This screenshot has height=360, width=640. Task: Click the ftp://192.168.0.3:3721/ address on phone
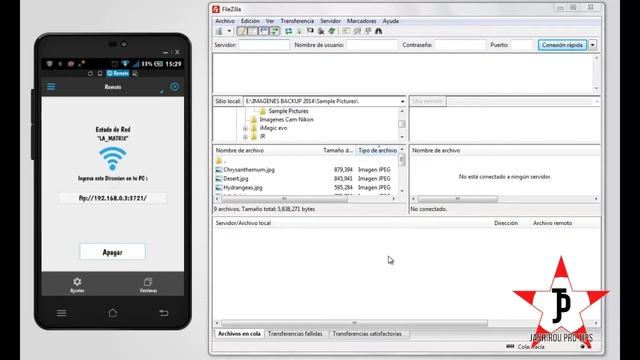click(x=113, y=198)
